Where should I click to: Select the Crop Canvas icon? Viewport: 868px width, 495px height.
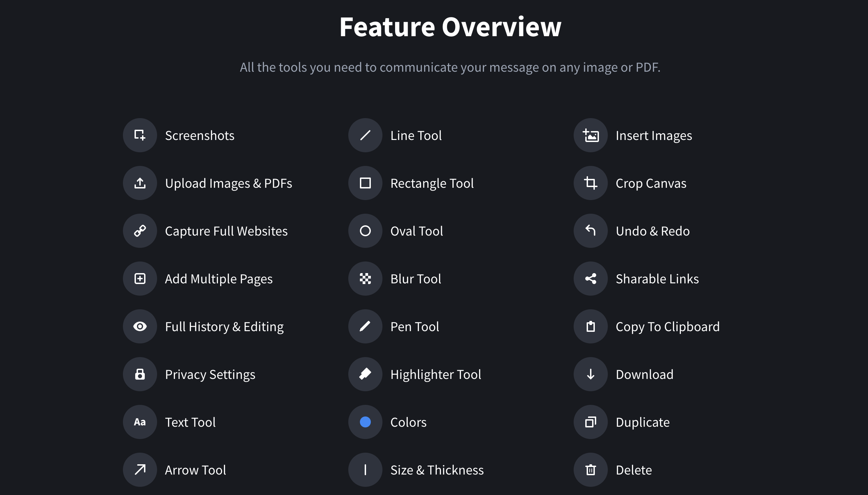[590, 183]
